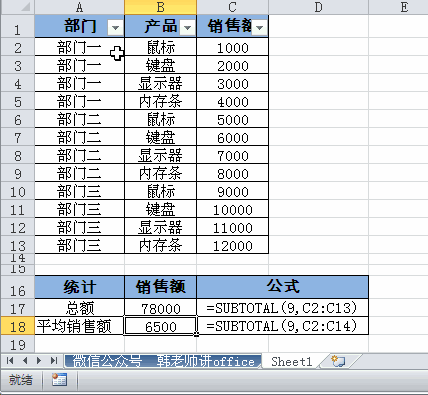Click the Select All corner triangle
The width and height of the screenshot is (428, 395).
point(26,6)
